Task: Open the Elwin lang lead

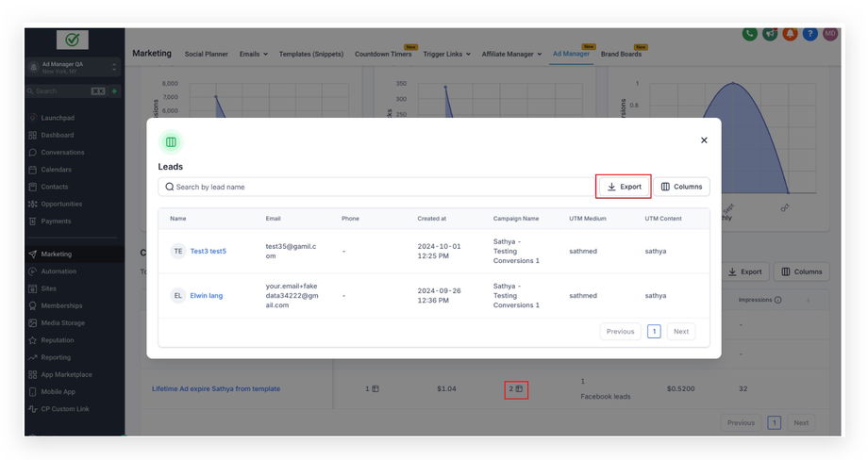Action: pos(207,296)
